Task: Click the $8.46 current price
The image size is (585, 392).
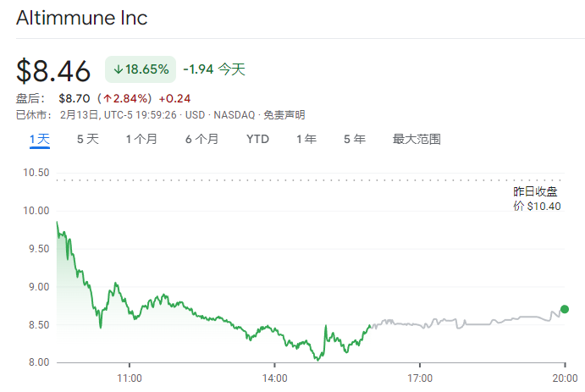Action: click(x=53, y=71)
